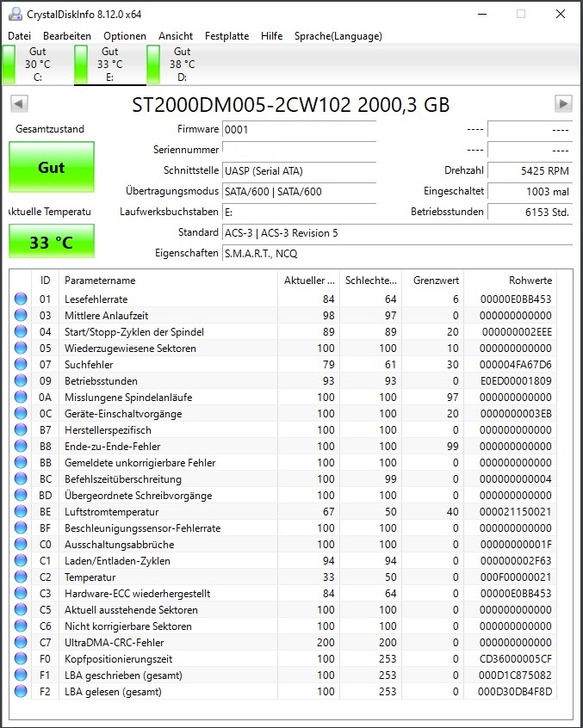
Task: Click the Übertragungsmodus field SATA/600
Action: click(x=299, y=191)
